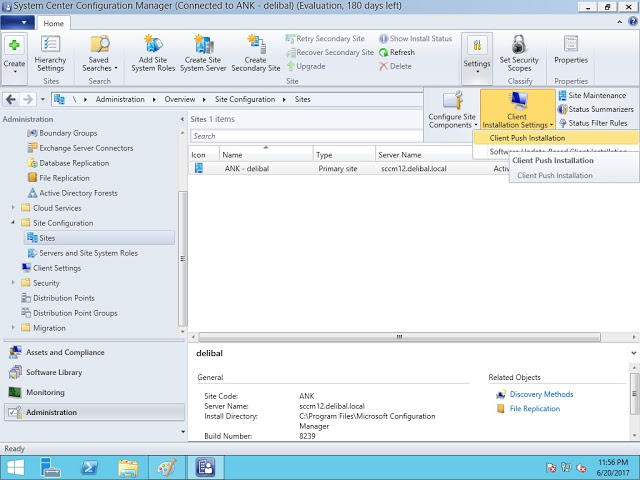Image resolution: width=640 pixels, height=480 pixels.
Task: Collapse the delibal details pane chevron
Action: [x=633, y=353]
